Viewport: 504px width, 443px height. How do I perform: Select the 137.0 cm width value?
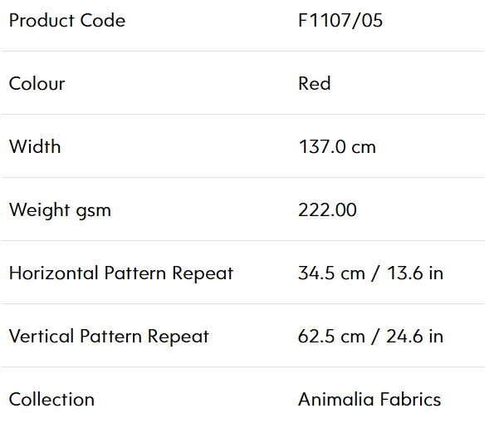[337, 147]
